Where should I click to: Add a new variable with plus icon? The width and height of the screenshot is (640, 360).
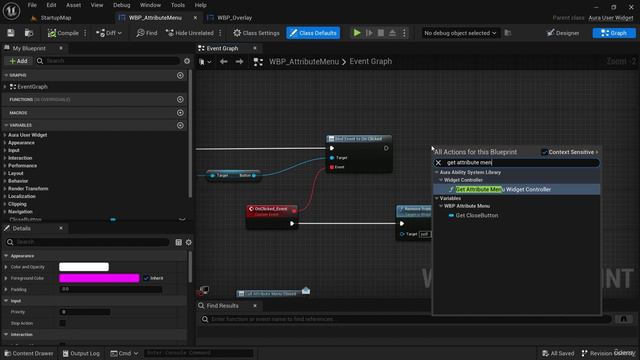pyautogui.click(x=180, y=125)
